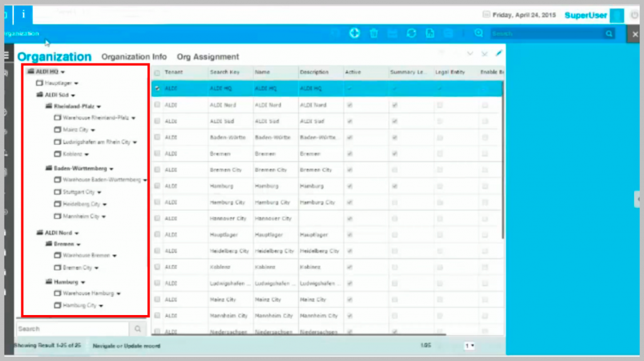Viewport: 644px width, 361px height.
Task: Toggle Summary Level checkbox in Bremen City row
Action: click(x=395, y=170)
